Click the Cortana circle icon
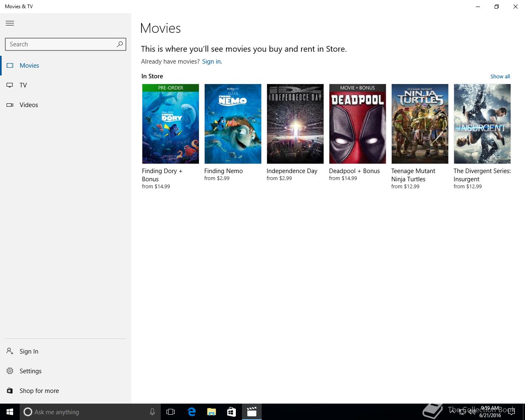Screen dimensions: 525x420 28,412
